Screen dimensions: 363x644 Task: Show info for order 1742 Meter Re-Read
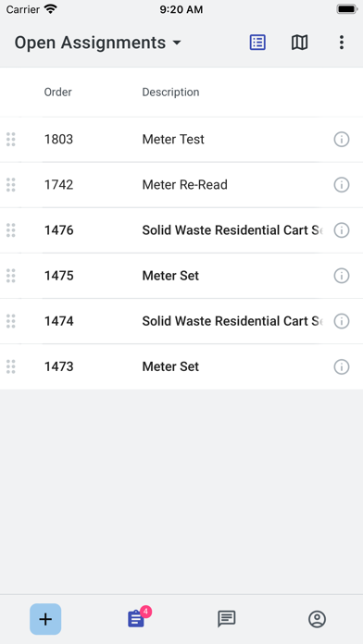point(341,185)
